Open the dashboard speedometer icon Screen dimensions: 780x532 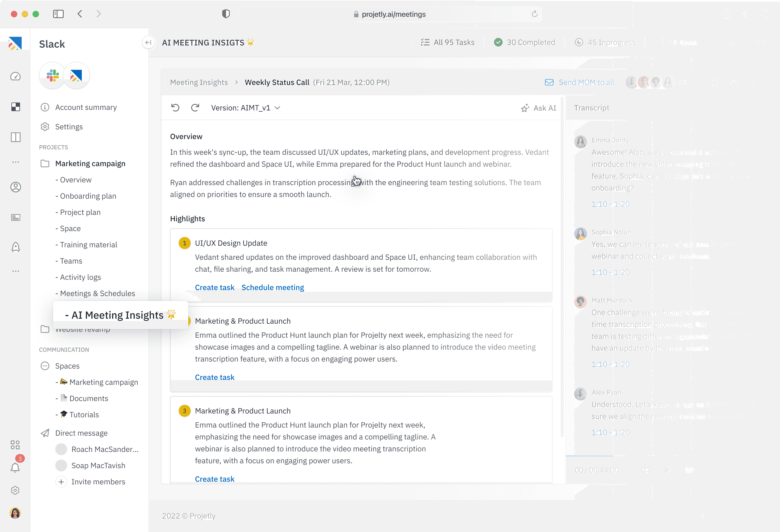point(15,77)
